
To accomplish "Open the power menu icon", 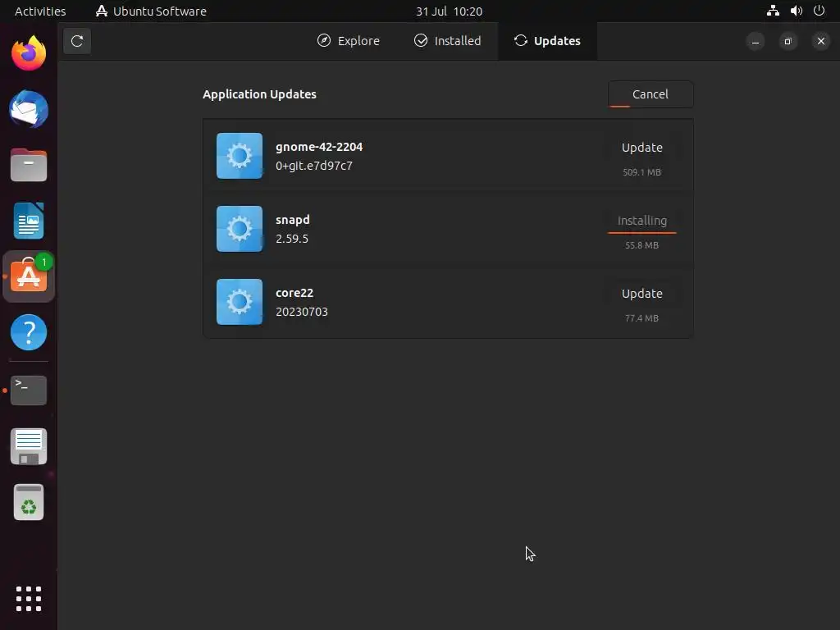I will click(819, 11).
